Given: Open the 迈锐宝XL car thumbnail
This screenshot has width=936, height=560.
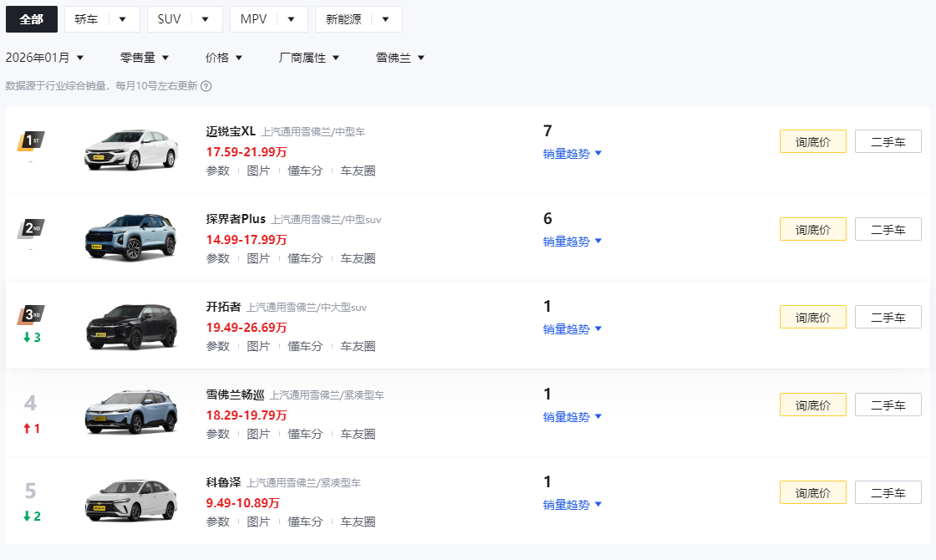Looking at the screenshot, I should click(130, 150).
